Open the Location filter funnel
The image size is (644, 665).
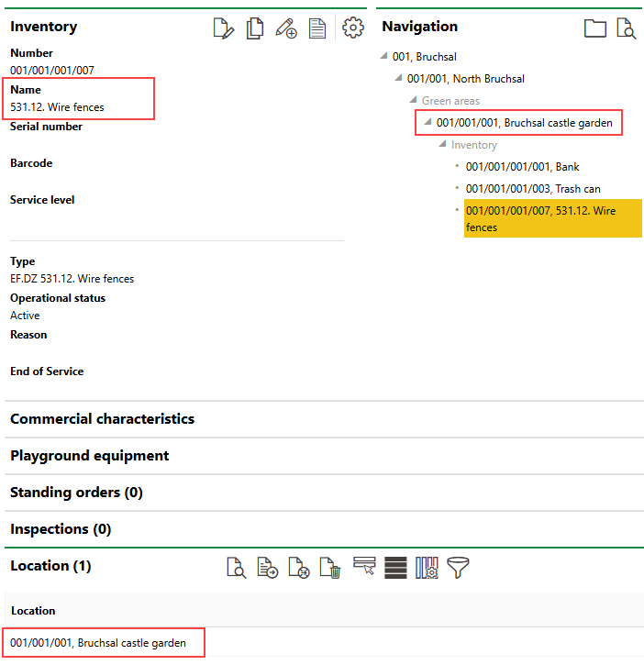click(x=458, y=569)
